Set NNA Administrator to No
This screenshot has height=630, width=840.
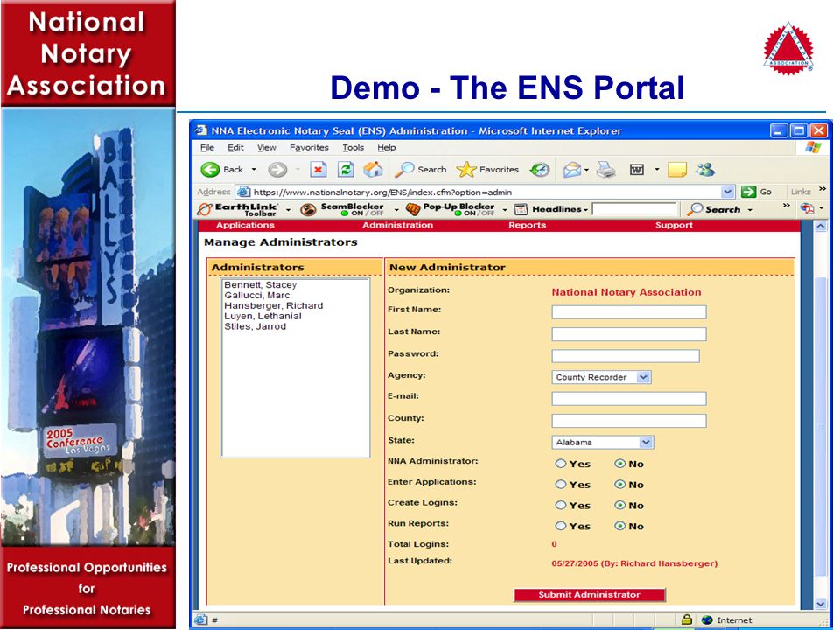(619, 464)
